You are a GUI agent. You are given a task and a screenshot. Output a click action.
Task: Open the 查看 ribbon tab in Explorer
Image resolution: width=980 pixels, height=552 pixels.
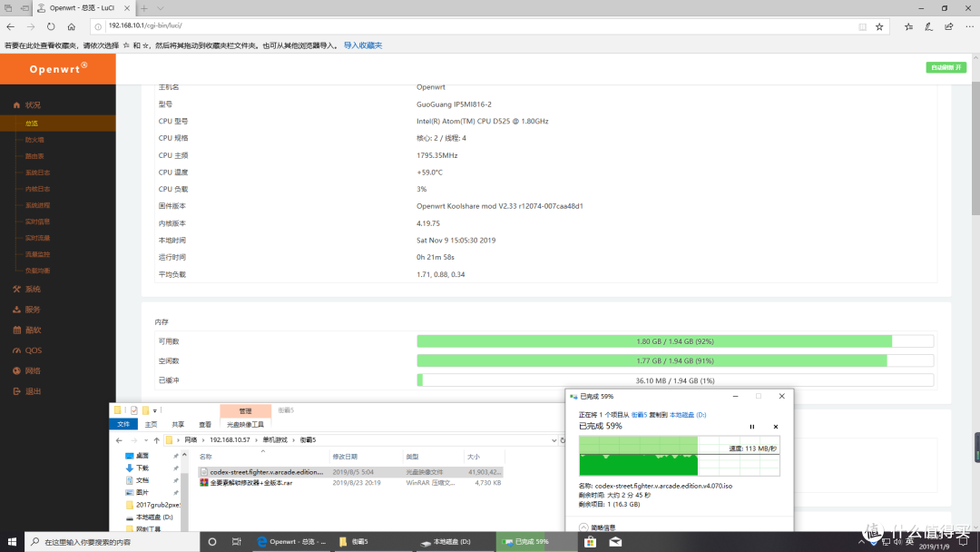point(205,425)
